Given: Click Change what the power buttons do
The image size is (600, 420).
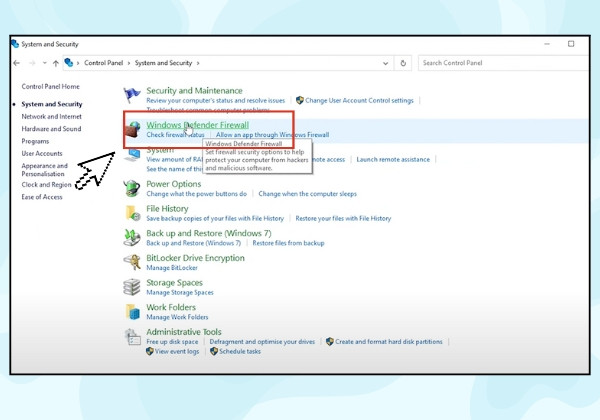Looking at the screenshot, I should [196, 194].
